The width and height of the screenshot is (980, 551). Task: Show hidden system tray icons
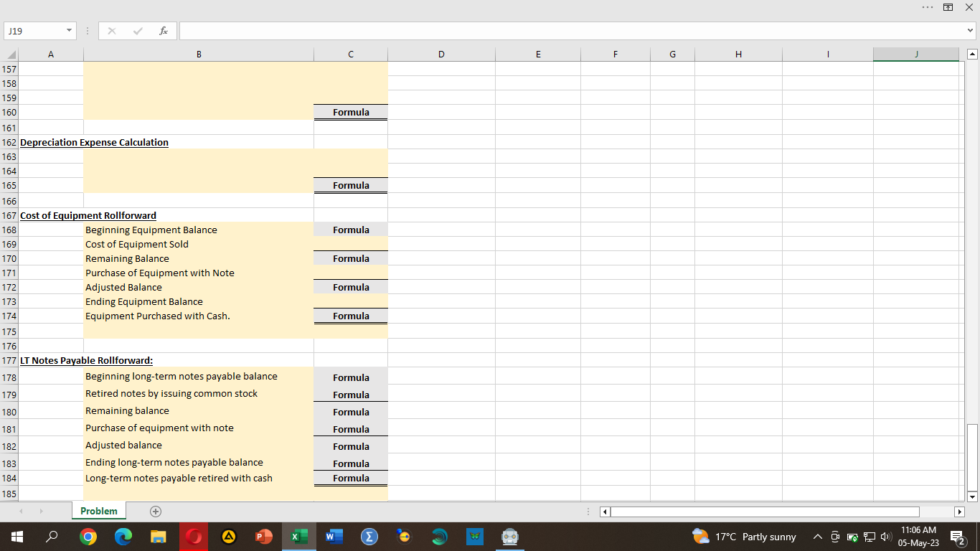click(817, 537)
